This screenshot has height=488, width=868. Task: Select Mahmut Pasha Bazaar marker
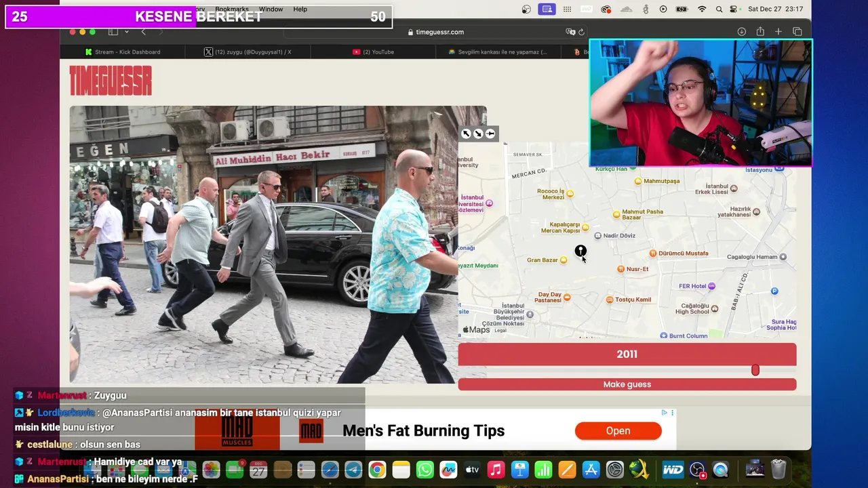616,215
